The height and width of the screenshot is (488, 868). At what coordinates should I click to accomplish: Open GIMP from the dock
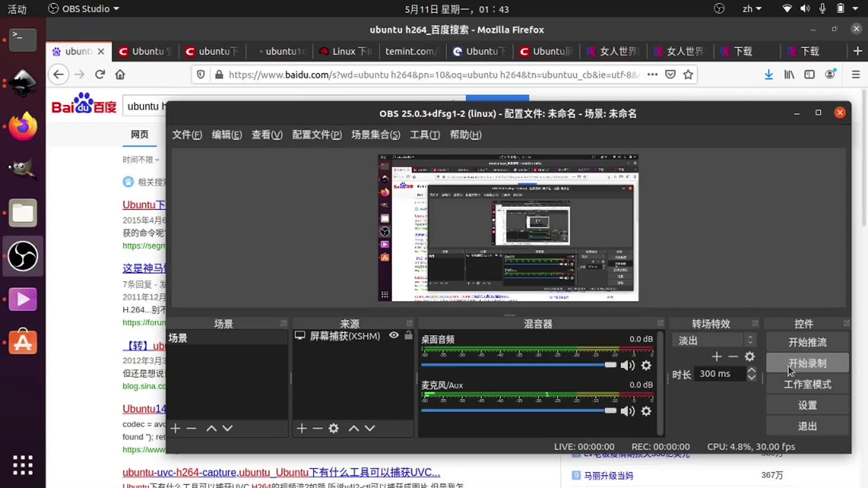pyautogui.click(x=23, y=169)
